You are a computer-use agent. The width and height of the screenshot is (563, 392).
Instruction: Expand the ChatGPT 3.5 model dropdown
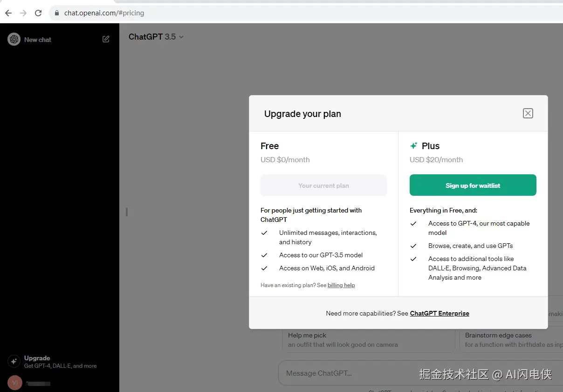156,37
